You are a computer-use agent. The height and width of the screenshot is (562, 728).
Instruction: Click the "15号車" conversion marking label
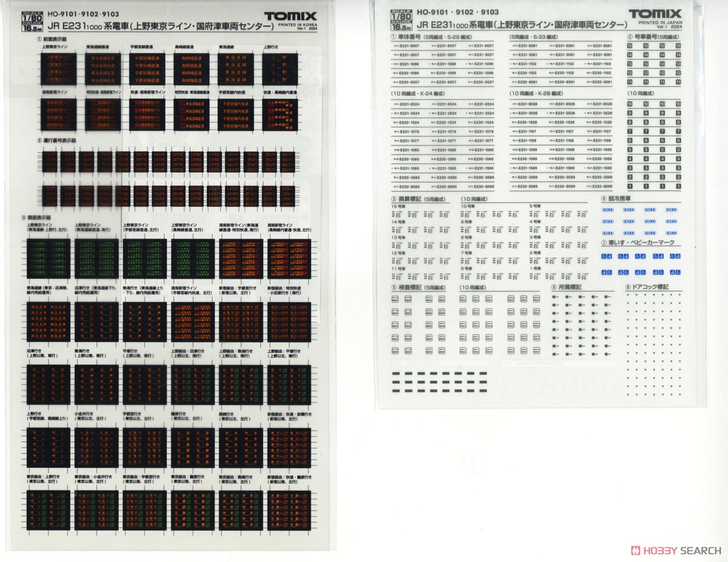coord(397,206)
